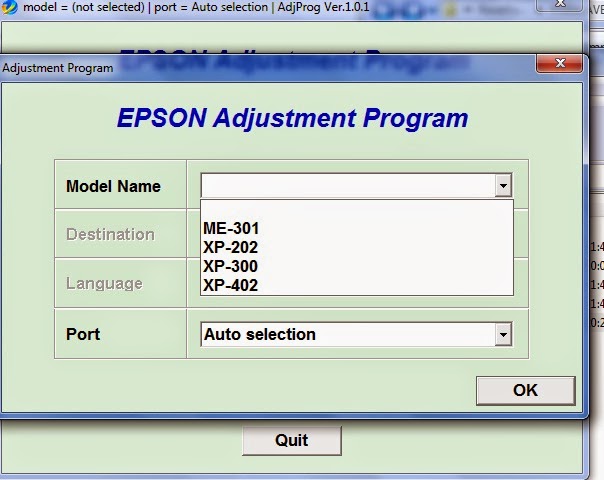Click the EPSON Adjustment Program heading
The image size is (604, 480).
292,118
